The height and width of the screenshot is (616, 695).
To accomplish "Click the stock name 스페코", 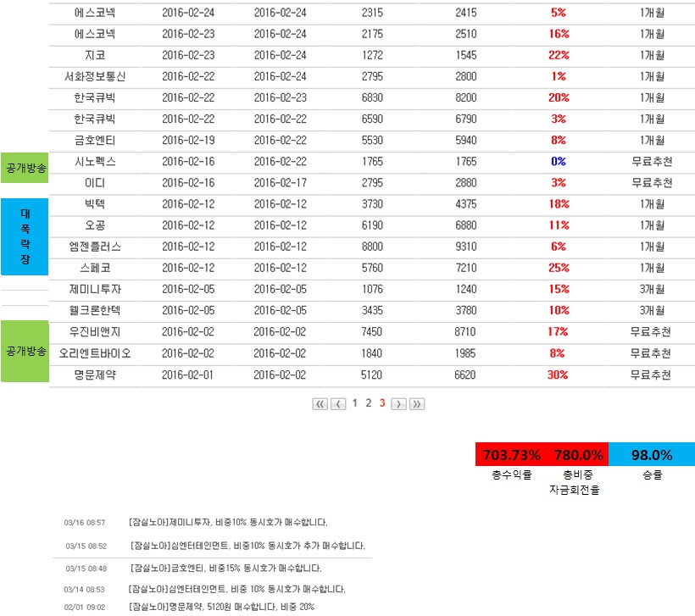I will pos(95,268).
